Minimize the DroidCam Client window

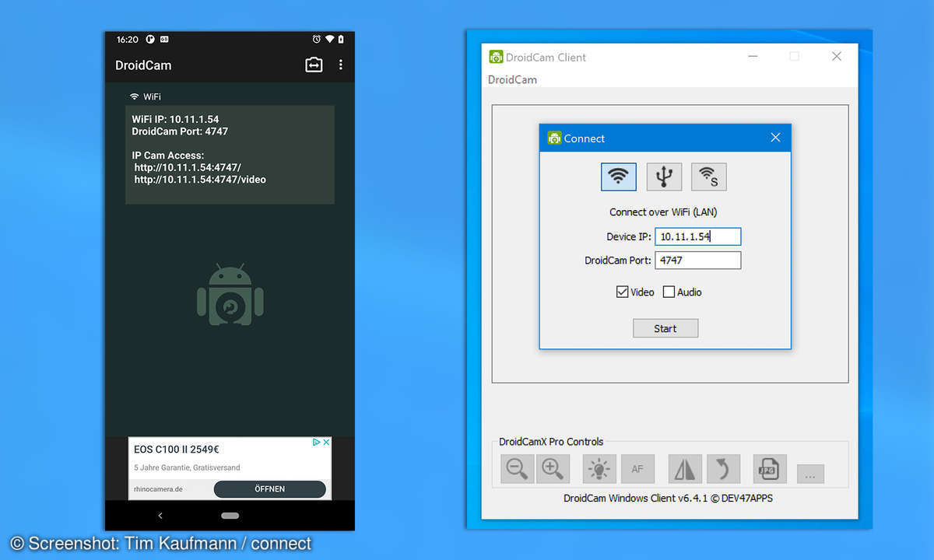(752, 56)
